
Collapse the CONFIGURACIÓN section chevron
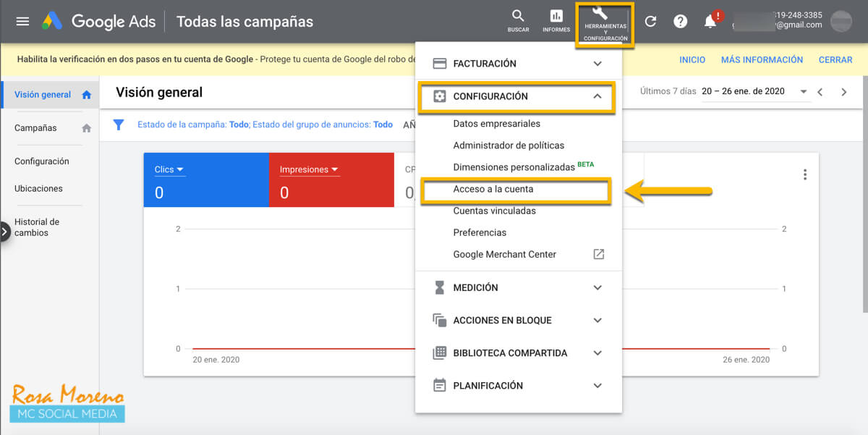pyautogui.click(x=597, y=96)
